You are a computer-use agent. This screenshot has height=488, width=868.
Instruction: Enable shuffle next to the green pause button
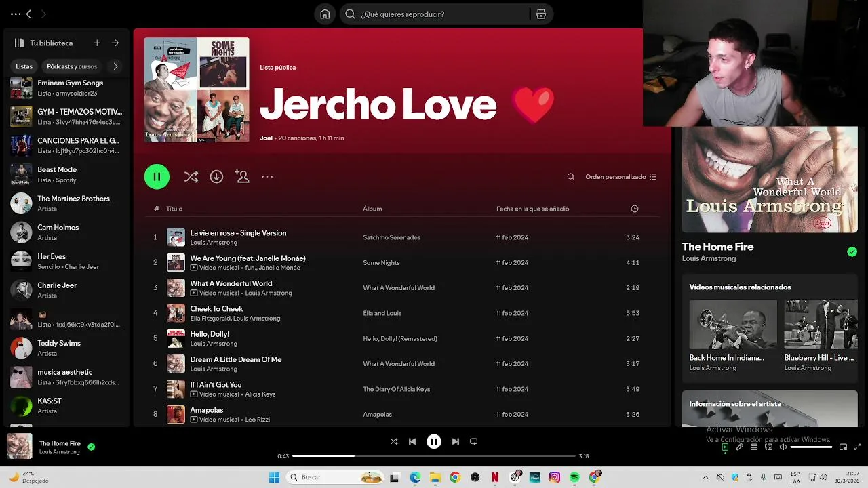coord(191,177)
